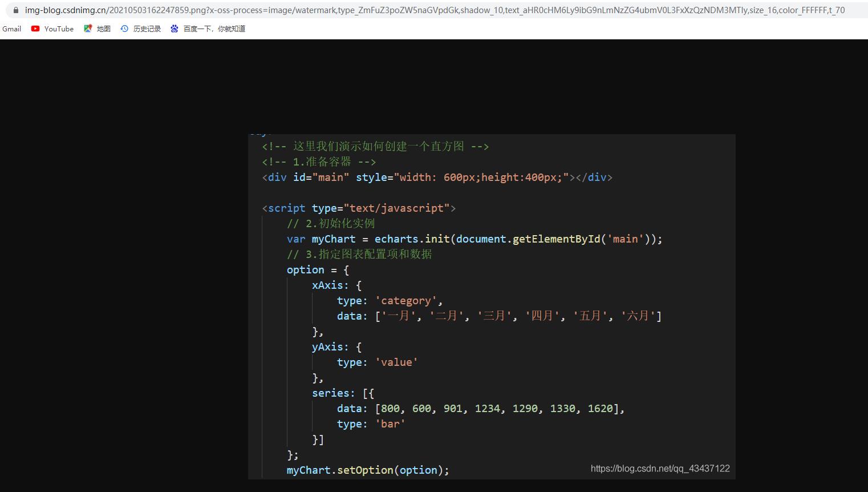
Task: Click the lock icon in address bar
Action: pyautogui.click(x=15, y=10)
